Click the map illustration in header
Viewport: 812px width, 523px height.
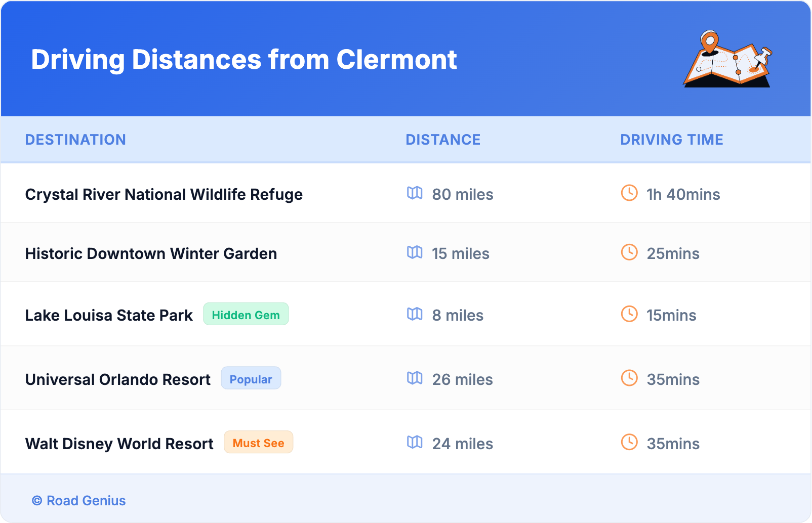pos(727,60)
